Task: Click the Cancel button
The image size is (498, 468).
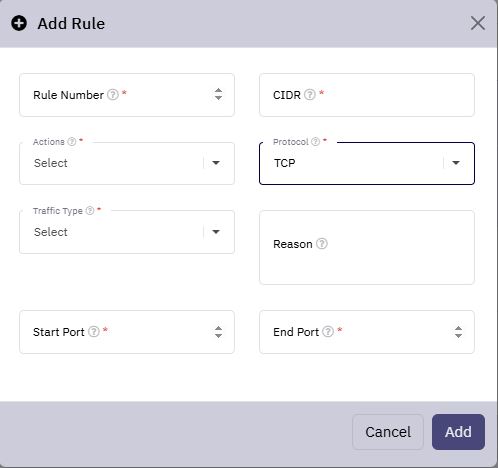Action: pyautogui.click(x=388, y=432)
